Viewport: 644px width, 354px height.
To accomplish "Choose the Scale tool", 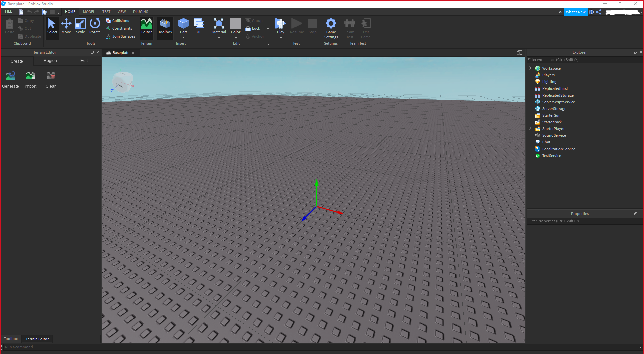I will [80, 26].
